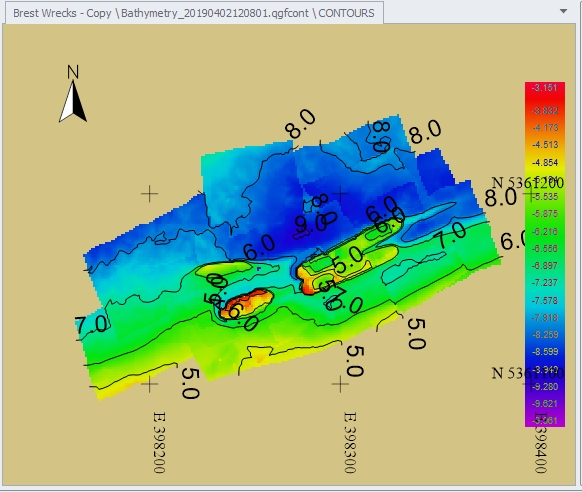This screenshot has width=582, height=492.
Task: Open the tab list dropdown arrow
Action: (x=563, y=11)
